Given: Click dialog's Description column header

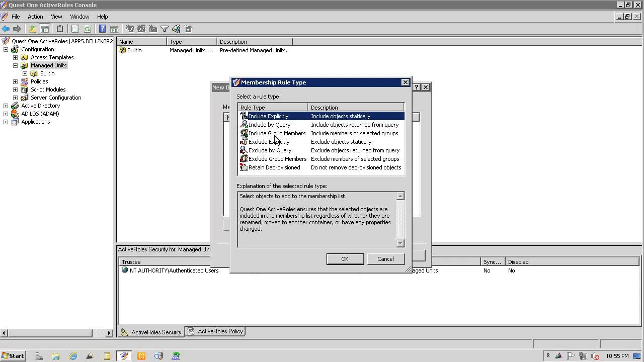Looking at the screenshot, I should coord(356,107).
